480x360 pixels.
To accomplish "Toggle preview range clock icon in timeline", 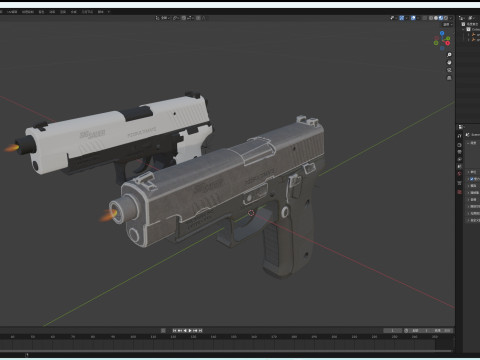I will click(406, 331).
